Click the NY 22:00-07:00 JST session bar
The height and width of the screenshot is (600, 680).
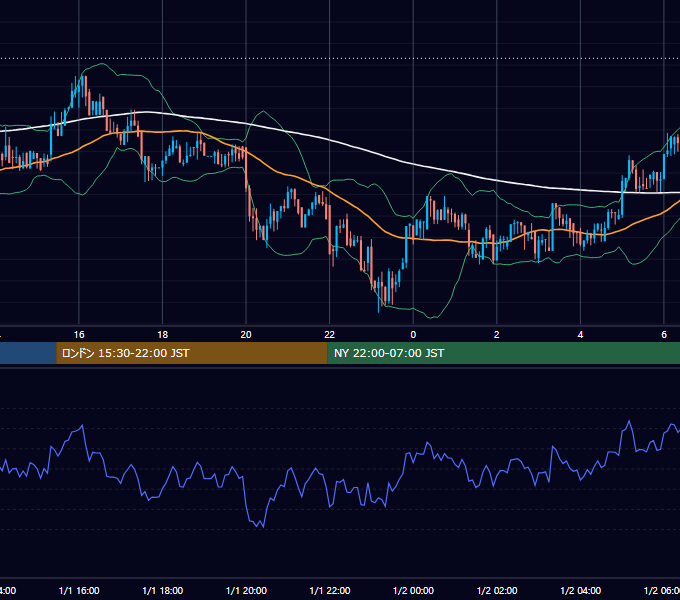[x=503, y=353]
